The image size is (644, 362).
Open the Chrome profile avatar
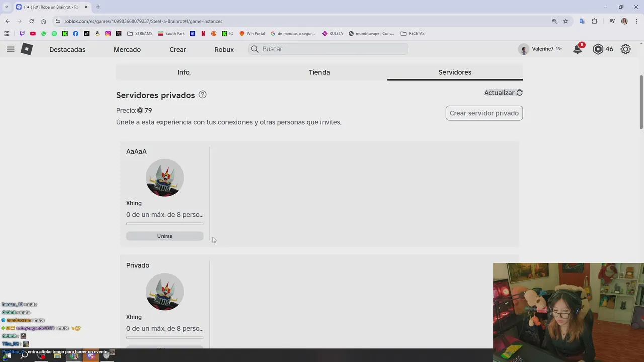pyautogui.click(x=624, y=21)
